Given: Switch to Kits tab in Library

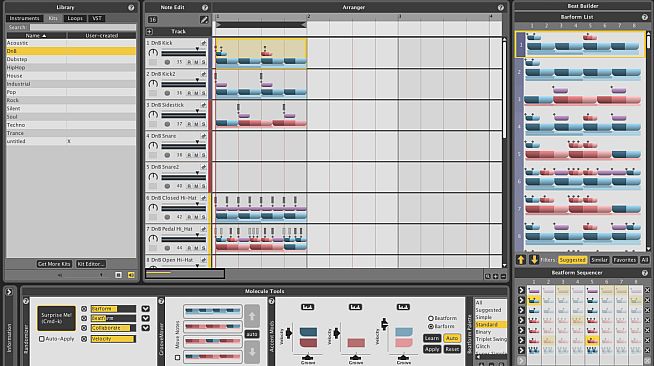Looking at the screenshot, I should pyautogui.click(x=53, y=18).
